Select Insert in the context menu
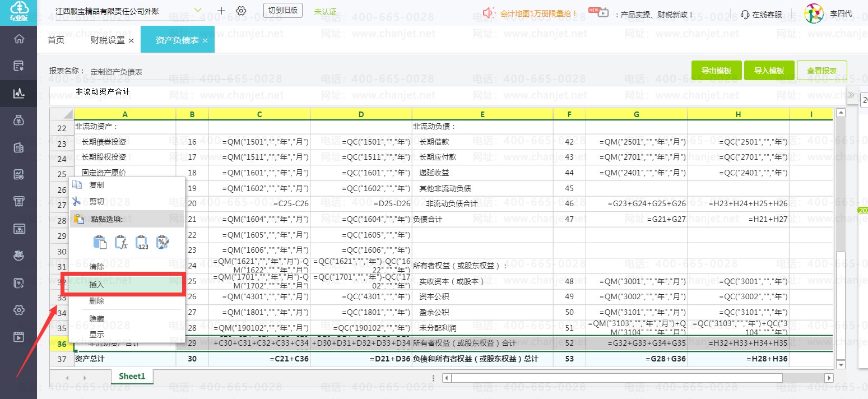Image resolution: width=868 pixels, height=399 pixels. point(97,285)
